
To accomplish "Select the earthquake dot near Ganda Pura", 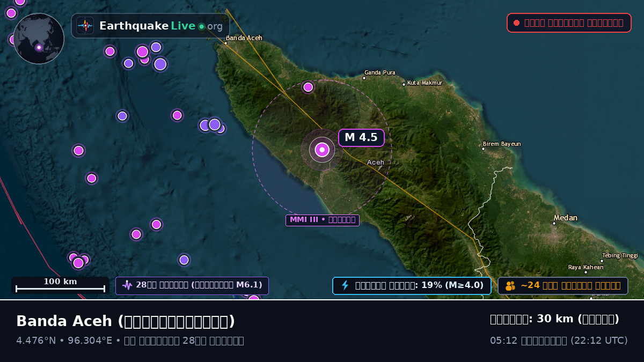I will point(308,87).
